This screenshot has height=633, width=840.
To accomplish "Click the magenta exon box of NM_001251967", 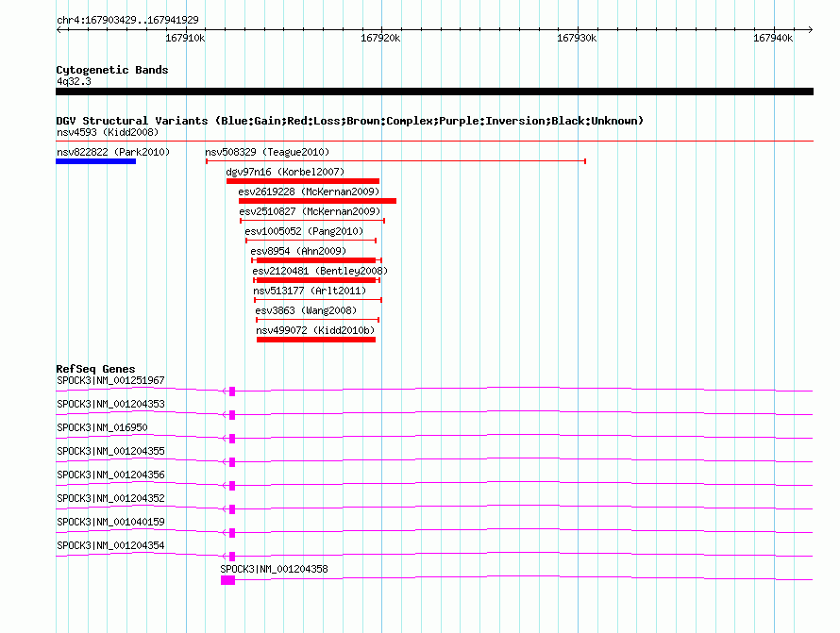I will [232, 391].
